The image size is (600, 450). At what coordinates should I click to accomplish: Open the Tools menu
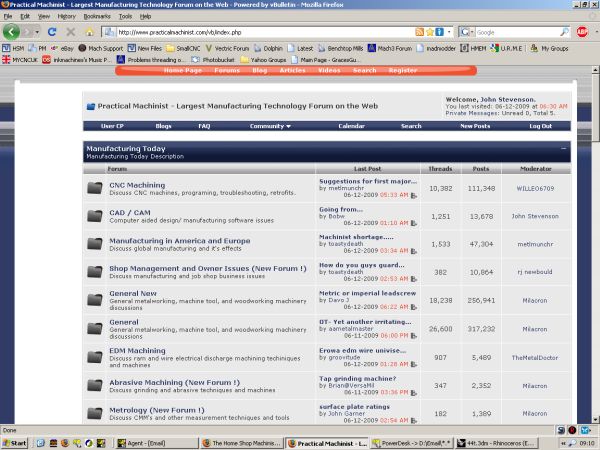125,16
